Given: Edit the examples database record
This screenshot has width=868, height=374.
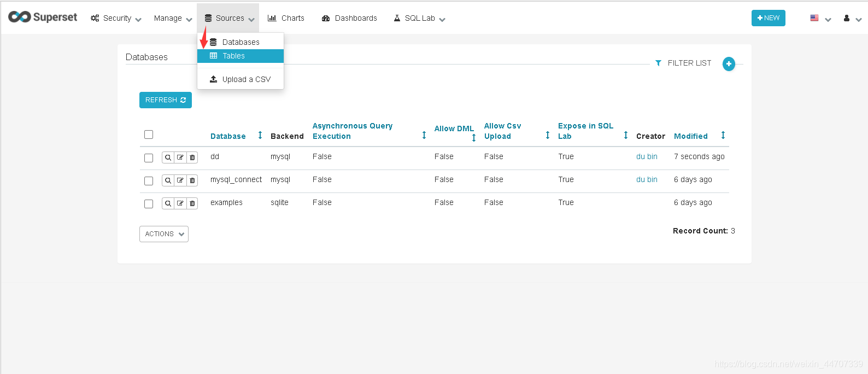Looking at the screenshot, I should click(x=180, y=203).
